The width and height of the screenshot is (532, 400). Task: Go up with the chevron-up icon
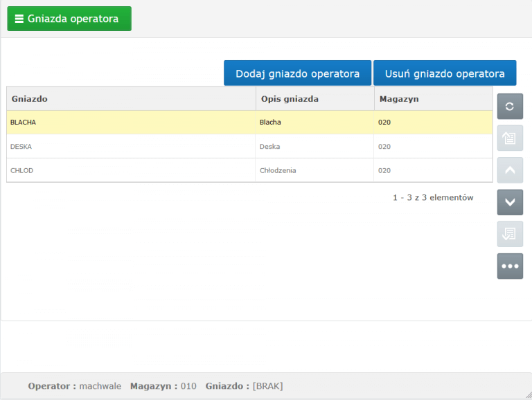coord(510,170)
